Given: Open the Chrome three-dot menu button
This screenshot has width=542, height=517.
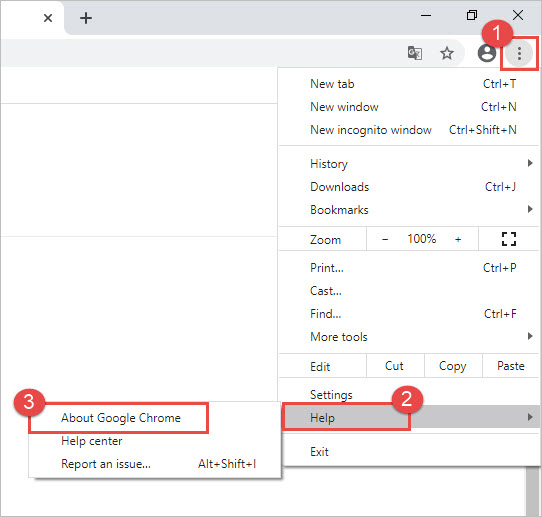Looking at the screenshot, I should 519,54.
